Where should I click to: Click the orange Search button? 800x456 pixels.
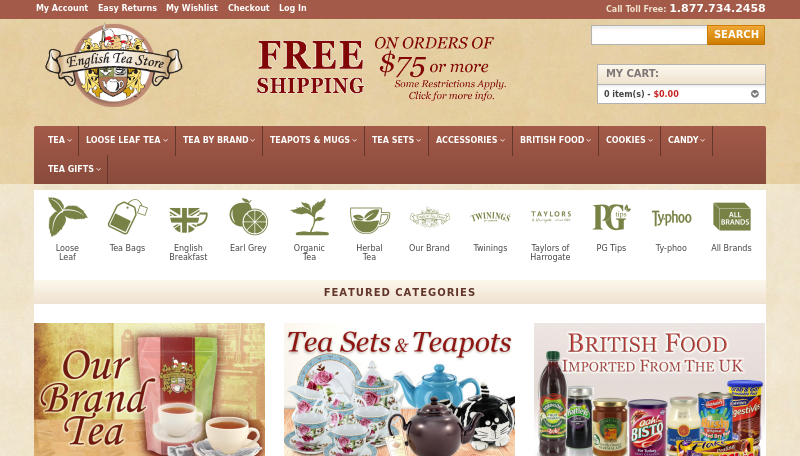point(736,35)
